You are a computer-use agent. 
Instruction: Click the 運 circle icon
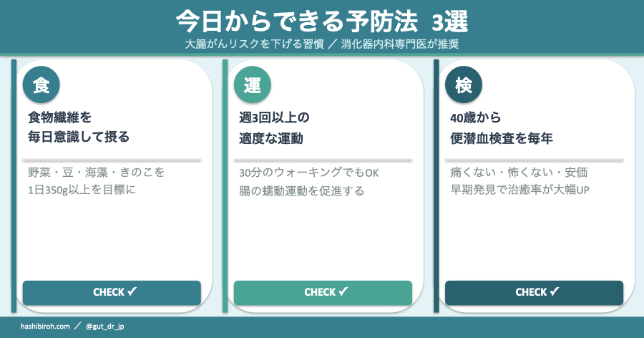pos(252,86)
